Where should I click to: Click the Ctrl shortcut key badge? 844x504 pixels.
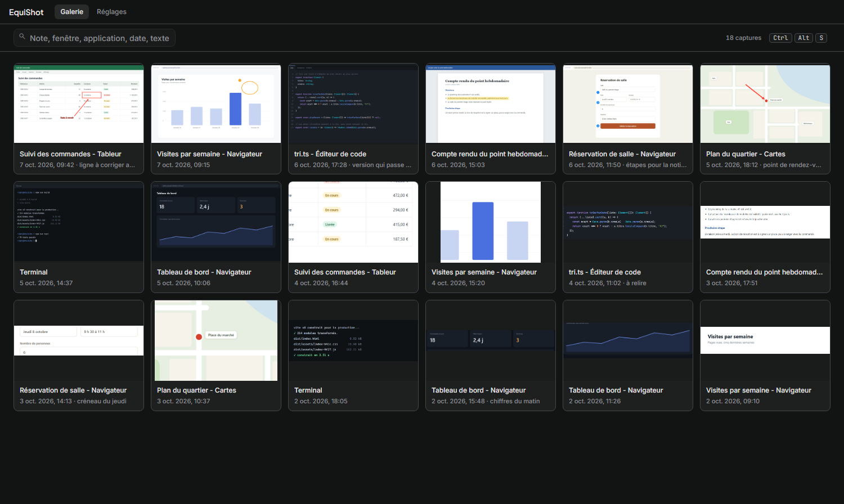pyautogui.click(x=780, y=38)
